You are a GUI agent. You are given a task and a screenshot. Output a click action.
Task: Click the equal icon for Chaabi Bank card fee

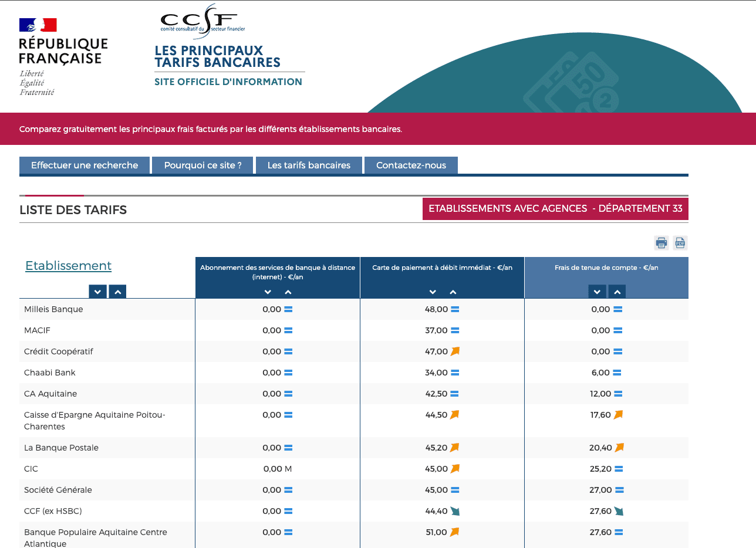point(455,373)
